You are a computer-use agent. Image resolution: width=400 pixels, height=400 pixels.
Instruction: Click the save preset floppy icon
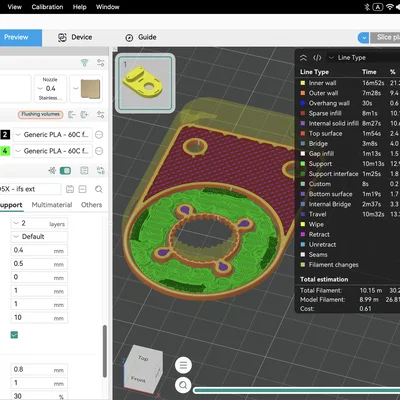click(70, 189)
